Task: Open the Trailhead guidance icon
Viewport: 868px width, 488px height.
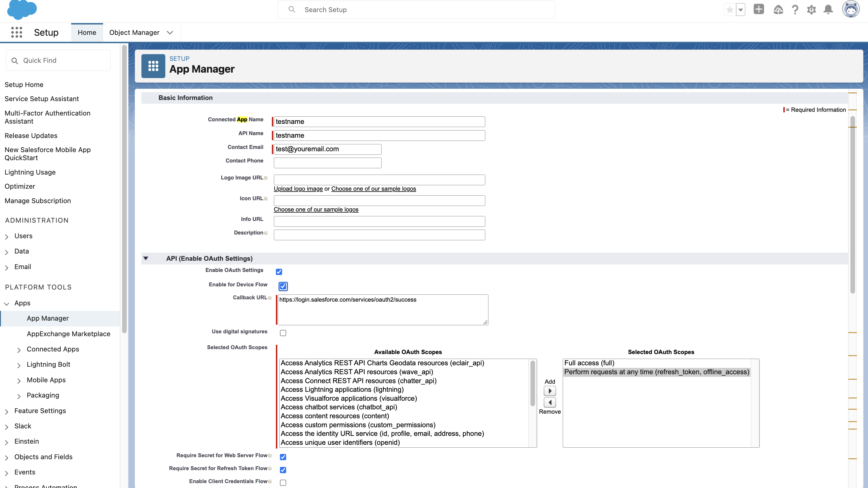Action: 778,10
